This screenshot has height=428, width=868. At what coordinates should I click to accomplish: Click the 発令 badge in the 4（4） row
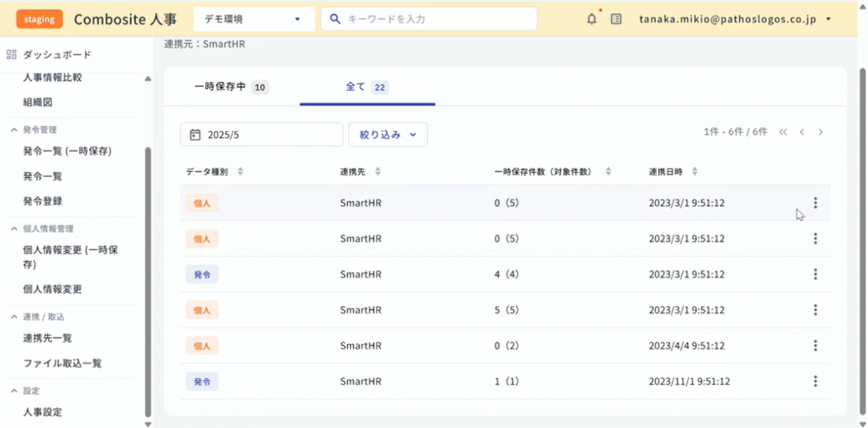(x=202, y=274)
